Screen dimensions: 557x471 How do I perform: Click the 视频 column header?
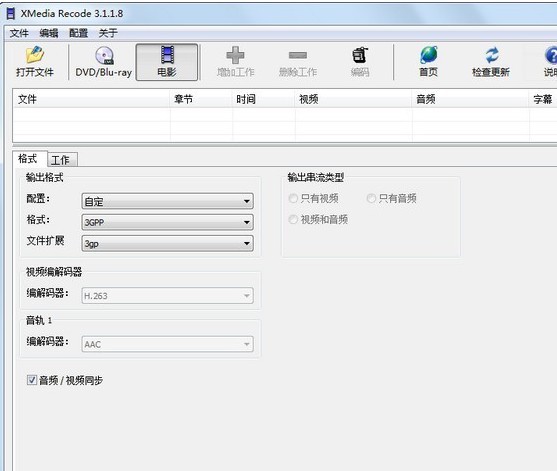(353, 99)
